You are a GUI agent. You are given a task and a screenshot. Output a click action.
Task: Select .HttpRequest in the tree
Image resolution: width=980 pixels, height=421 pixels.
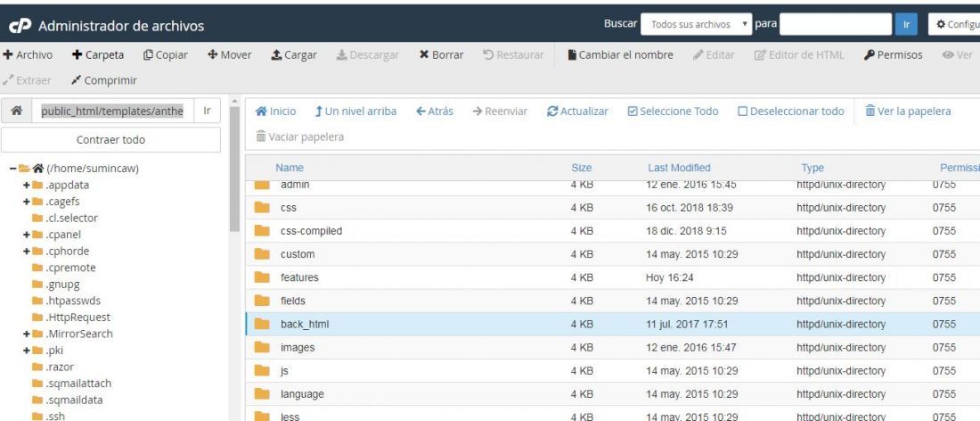coord(78,318)
